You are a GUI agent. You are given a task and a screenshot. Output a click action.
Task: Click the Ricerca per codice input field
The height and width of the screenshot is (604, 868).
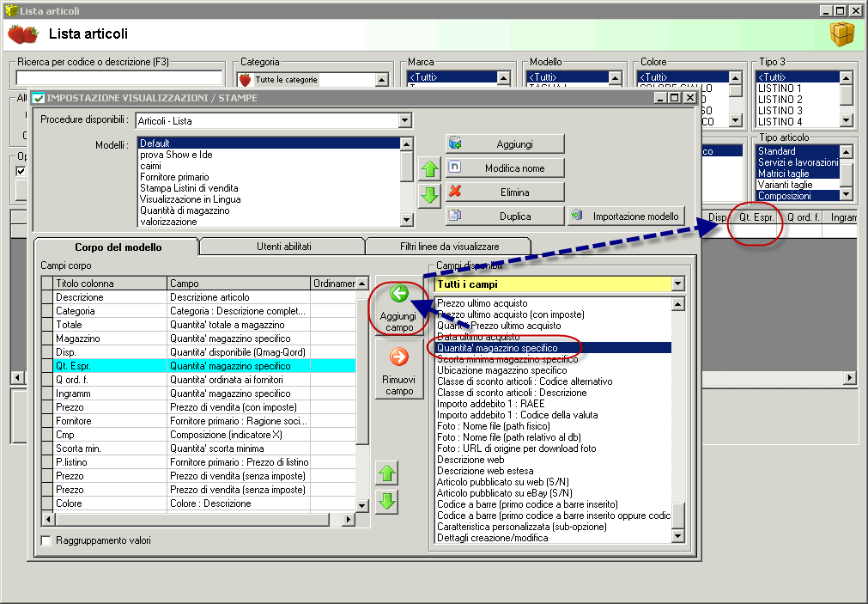tap(118, 79)
